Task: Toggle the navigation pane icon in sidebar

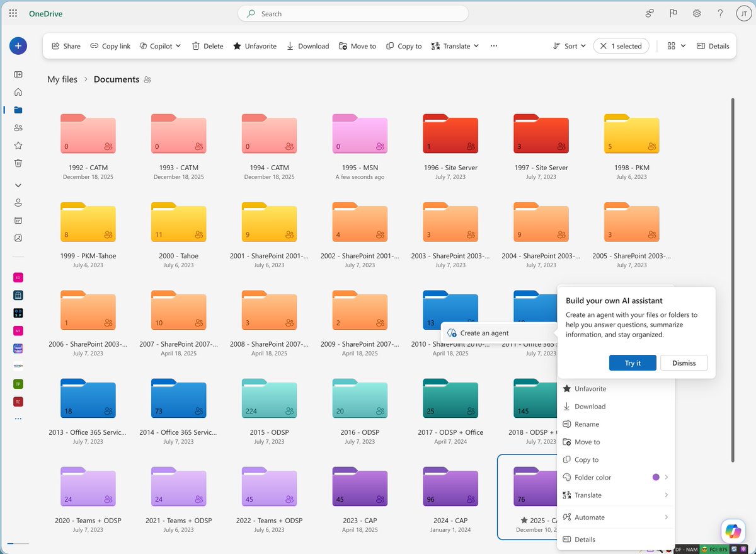Action: pyautogui.click(x=18, y=74)
